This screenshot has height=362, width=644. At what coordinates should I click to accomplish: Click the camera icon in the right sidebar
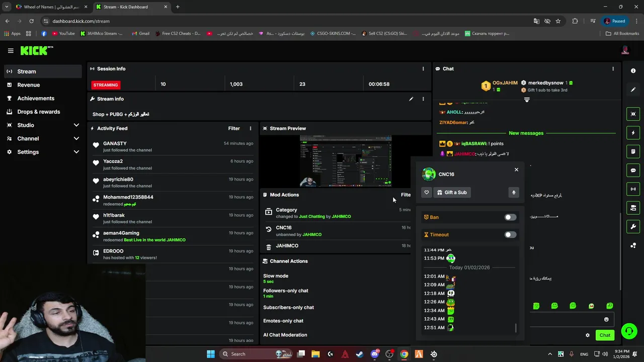point(633,208)
